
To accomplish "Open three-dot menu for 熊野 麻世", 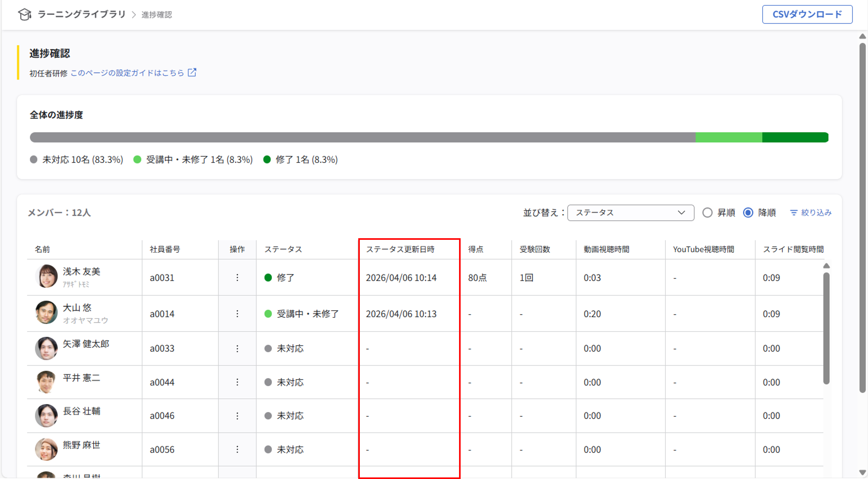I will [x=237, y=450].
